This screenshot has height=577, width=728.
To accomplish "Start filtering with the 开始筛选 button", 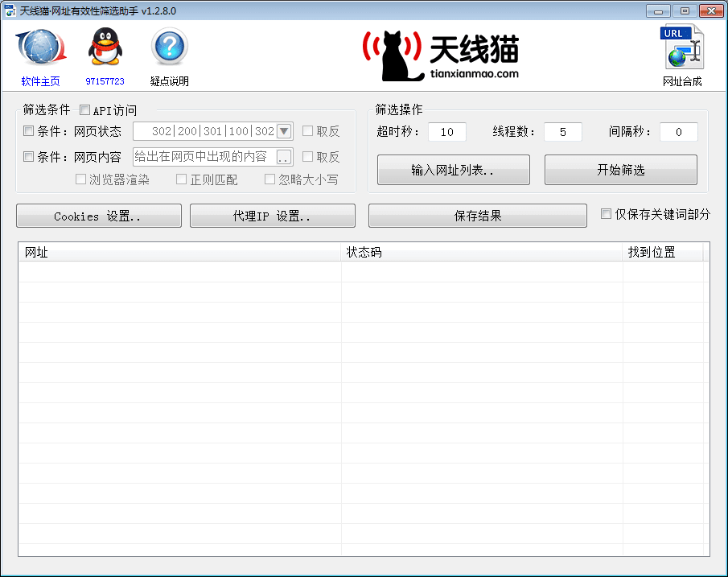I will tap(621, 170).
